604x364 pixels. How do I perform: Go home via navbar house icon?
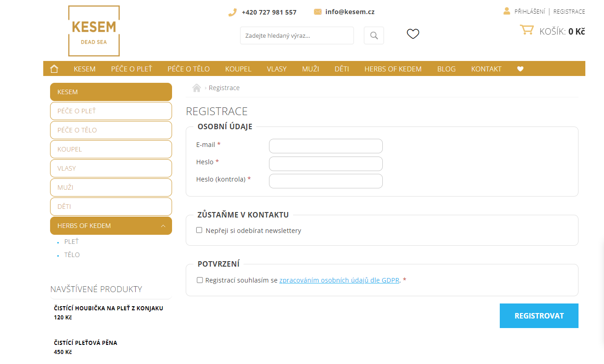[x=54, y=69]
